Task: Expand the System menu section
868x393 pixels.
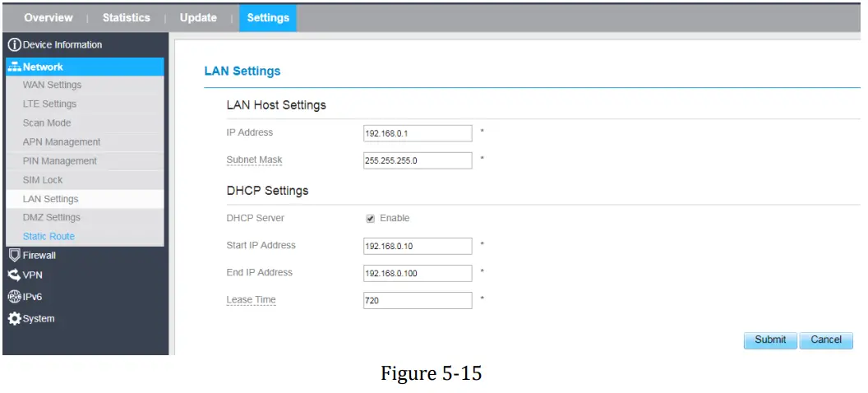Action: 39,318
